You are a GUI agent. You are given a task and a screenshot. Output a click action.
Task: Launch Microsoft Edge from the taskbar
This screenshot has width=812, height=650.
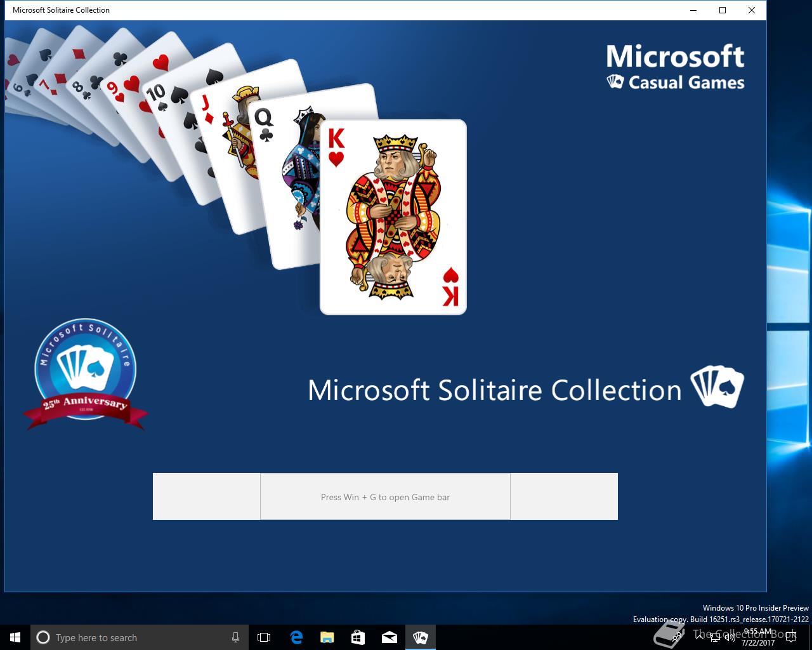tap(296, 637)
